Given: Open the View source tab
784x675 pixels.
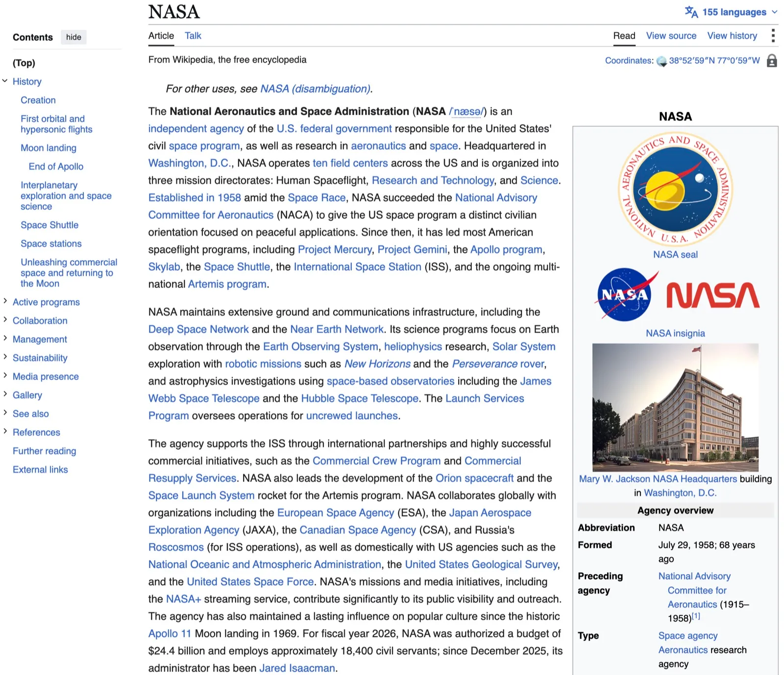Looking at the screenshot, I should pyautogui.click(x=671, y=36).
